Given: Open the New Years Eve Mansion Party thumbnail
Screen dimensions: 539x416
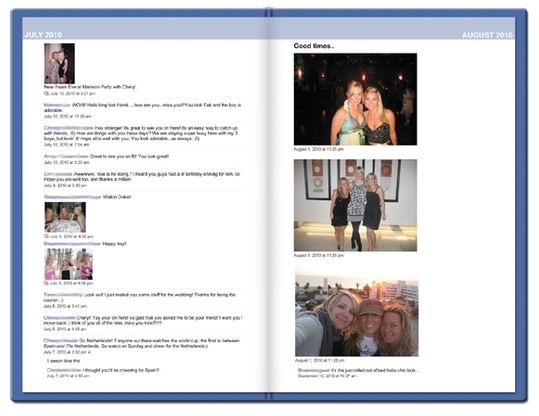Looking at the screenshot, I should 59,63.
